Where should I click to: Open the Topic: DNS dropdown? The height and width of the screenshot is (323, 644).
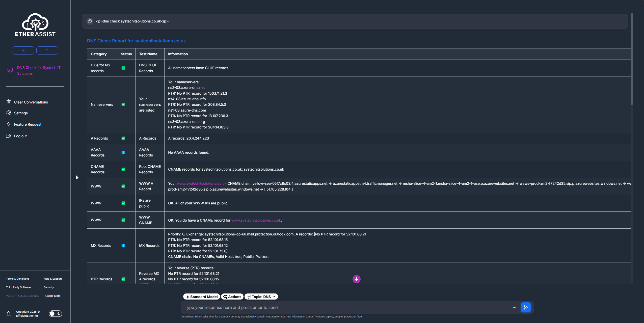(x=261, y=297)
